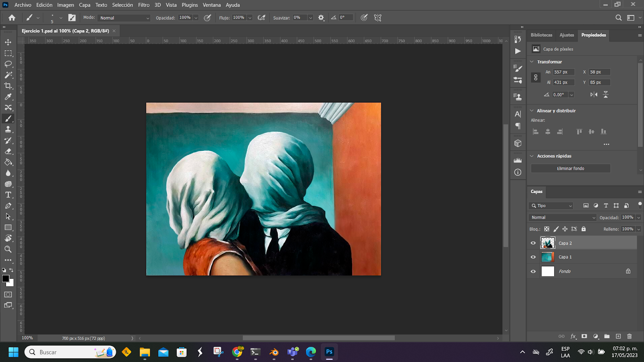Viewport: 644px width, 362px height.
Task: Collapse the Acciones rápidas section
Action: point(532,156)
